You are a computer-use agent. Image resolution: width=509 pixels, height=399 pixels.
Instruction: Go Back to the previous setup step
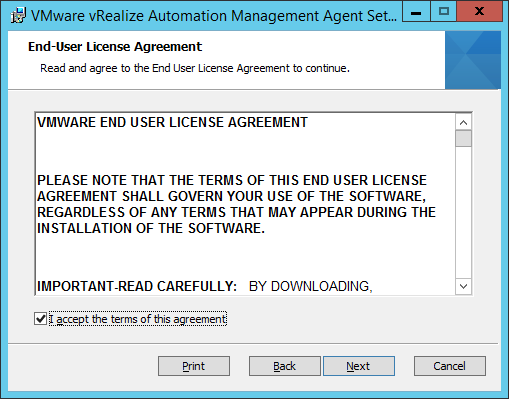tap(285, 366)
